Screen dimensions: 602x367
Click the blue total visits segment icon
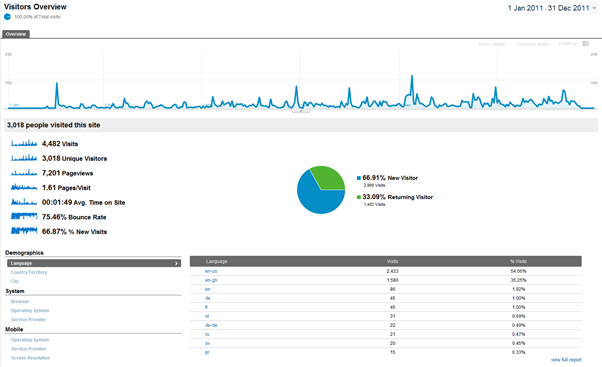coord(7,17)
